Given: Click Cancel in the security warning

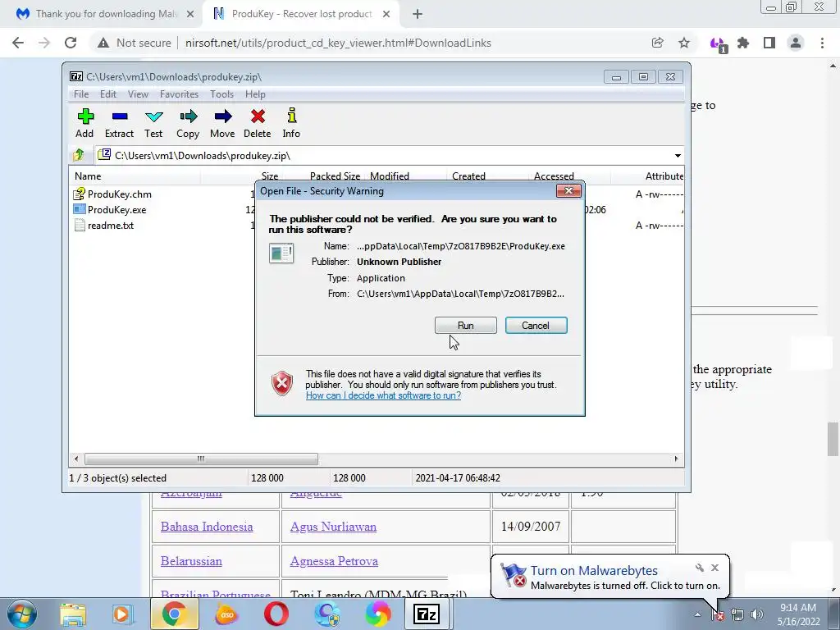Looking at the screenshot, I should pyautogui.click(x=536, y=325).
